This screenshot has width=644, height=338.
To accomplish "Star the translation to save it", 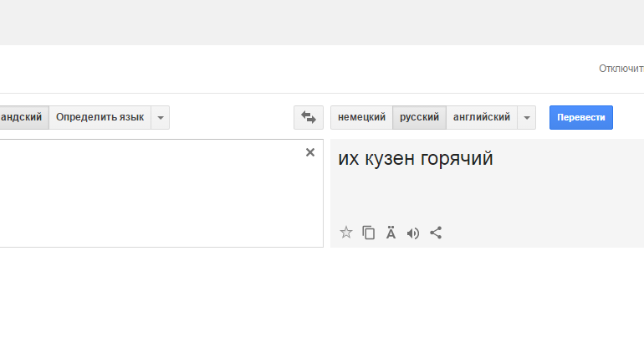I will (346, 233).
